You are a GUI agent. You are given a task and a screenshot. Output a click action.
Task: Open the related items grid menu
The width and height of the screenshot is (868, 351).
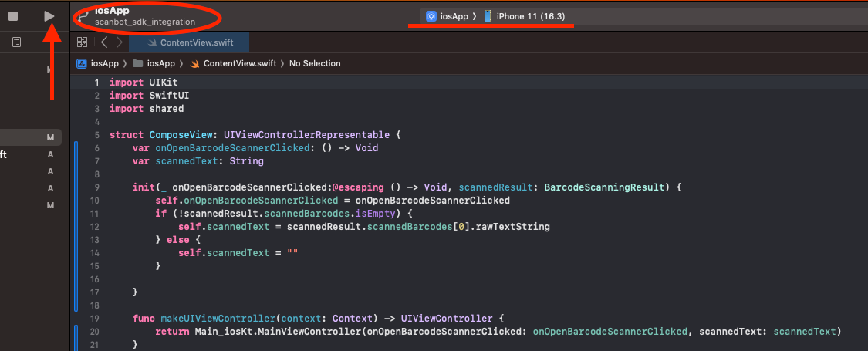[x=82, y=42]
